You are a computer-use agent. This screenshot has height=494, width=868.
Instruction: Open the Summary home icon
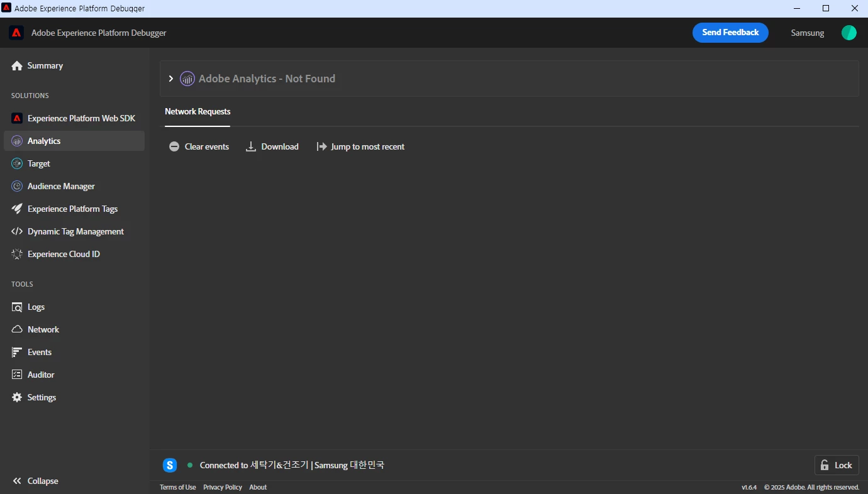click(x=17, y=65)
